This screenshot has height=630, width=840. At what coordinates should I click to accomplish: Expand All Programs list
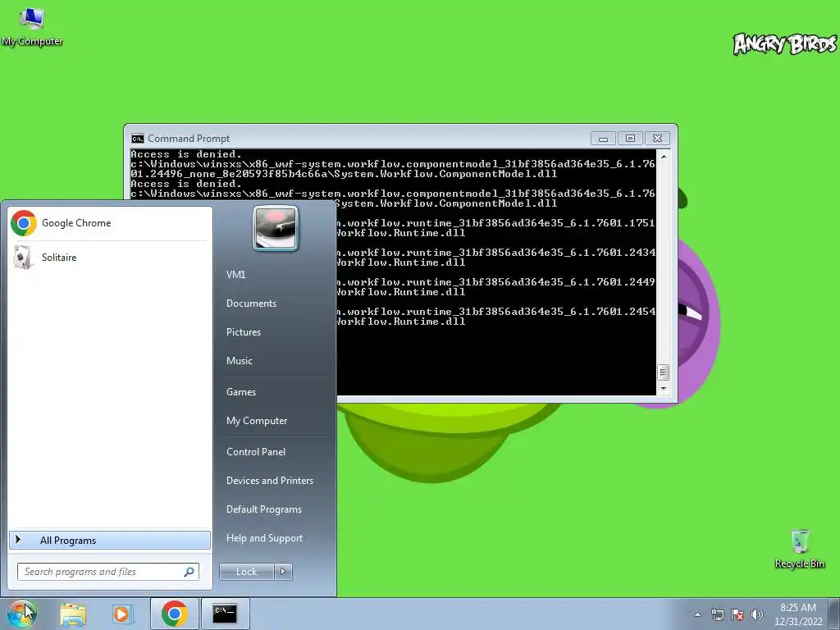click(110, 540)
